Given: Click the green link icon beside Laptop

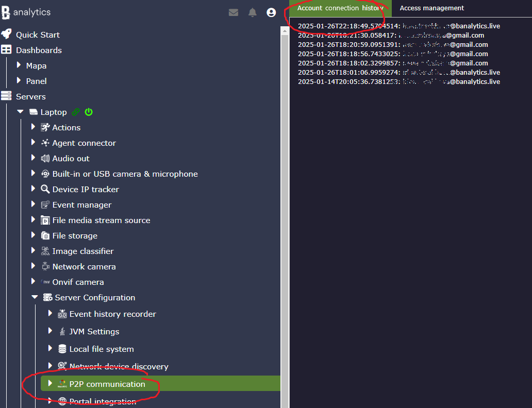Looking at the screenshot, I should pyautogui.click(x=76, y=112).
